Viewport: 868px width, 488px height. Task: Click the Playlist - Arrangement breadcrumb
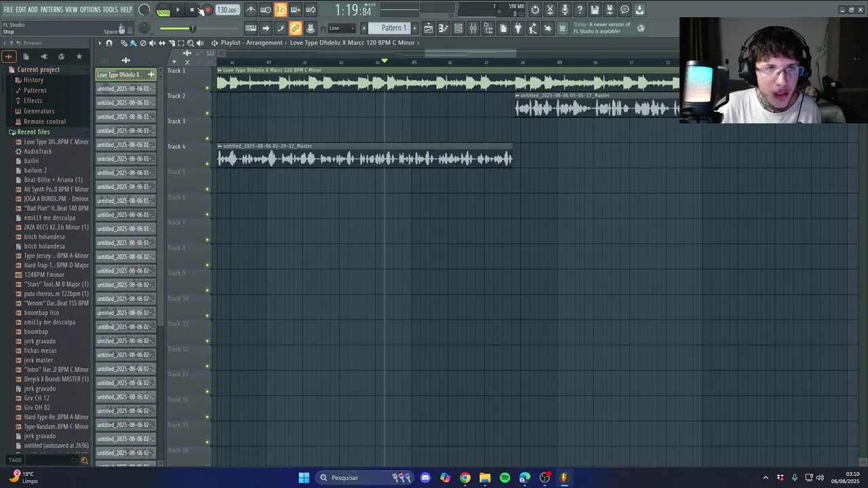click(x=252, y=43)
